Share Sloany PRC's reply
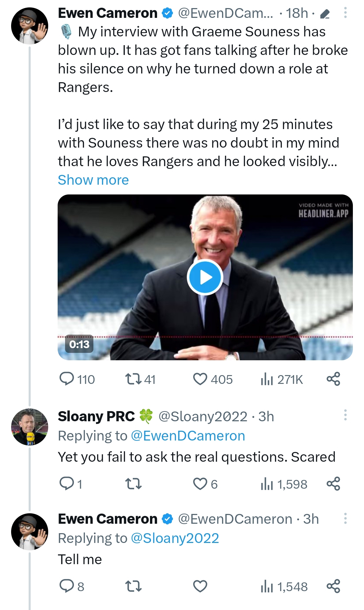This screenshot has width=364, height=610. pos(333,484)
